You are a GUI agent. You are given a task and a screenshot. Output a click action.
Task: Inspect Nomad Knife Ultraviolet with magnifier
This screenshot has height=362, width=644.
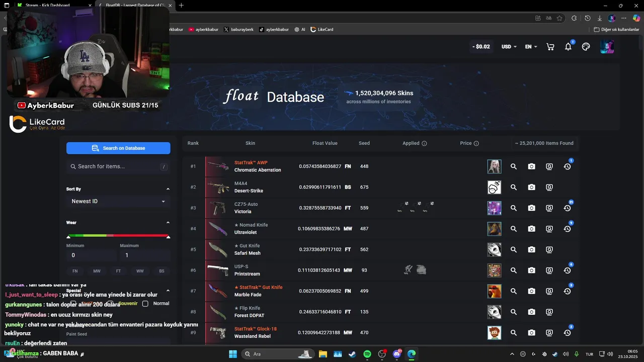click(514, 229)
